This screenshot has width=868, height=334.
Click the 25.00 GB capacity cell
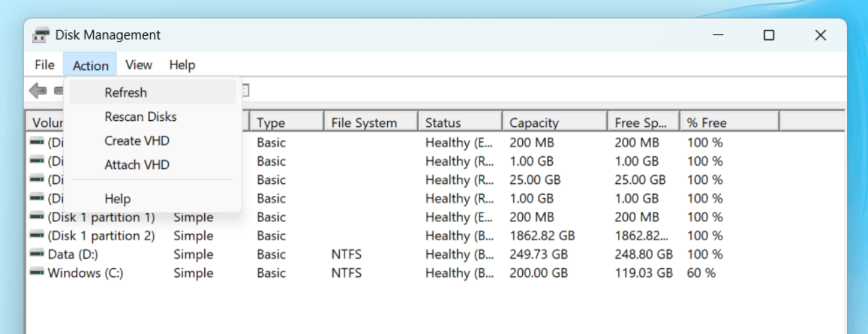(534, 180)
